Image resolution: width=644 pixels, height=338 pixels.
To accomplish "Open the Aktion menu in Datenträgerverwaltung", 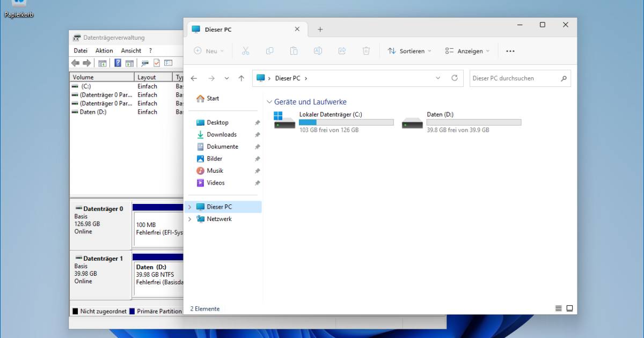I will (104, 50).
